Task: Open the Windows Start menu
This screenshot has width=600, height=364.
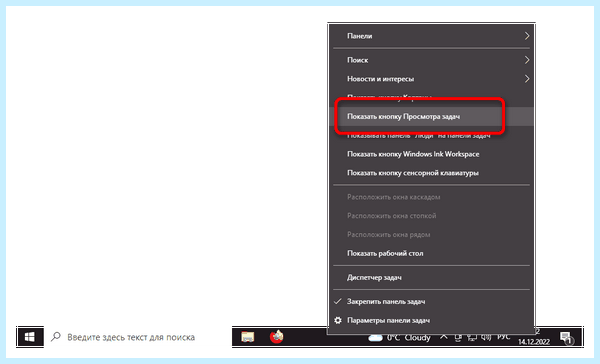Action: pos(30,337)
